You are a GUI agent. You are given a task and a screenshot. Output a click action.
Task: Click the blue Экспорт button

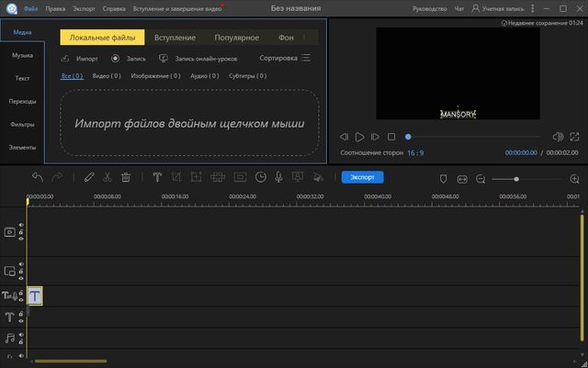pyautogui.click(x=362, y=177)
